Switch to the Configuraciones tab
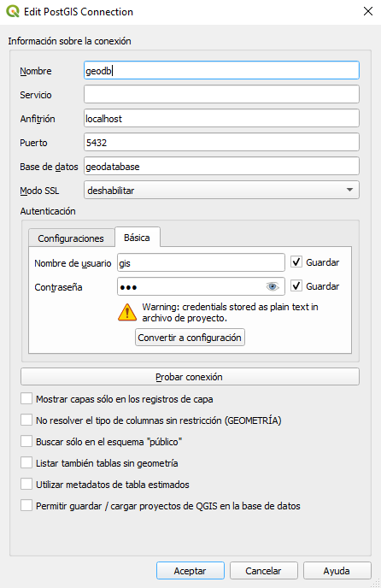This screenshot has width=381, height=588. point(71,238)
